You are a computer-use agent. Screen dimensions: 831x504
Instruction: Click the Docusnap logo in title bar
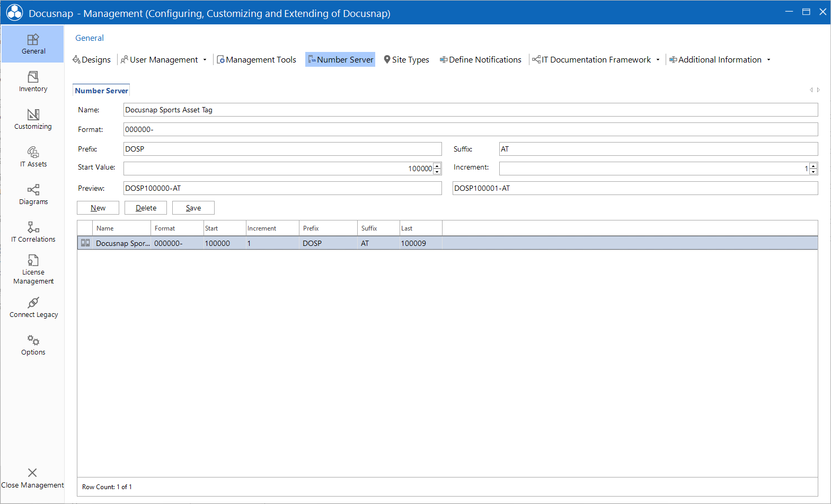[14, 13]
